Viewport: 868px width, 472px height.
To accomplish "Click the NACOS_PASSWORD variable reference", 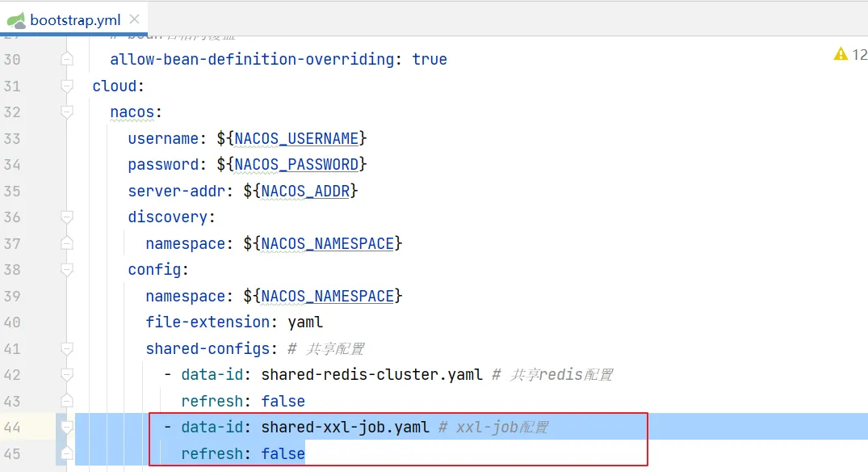I will click(296, 164).
